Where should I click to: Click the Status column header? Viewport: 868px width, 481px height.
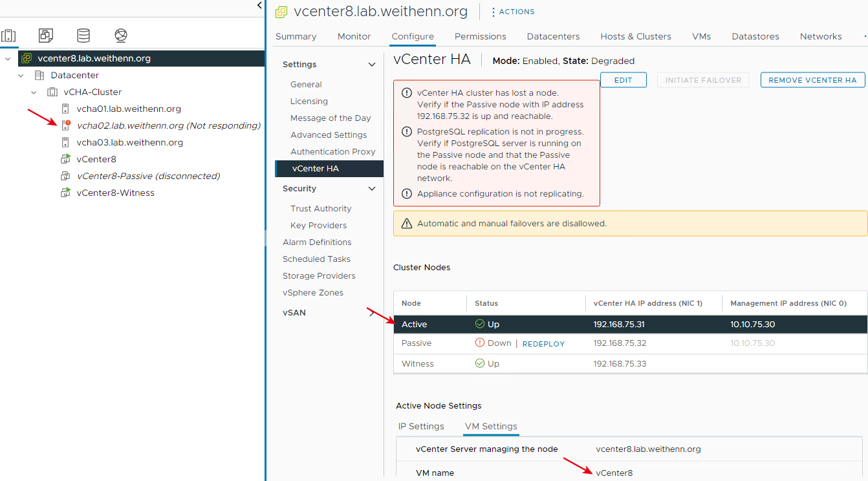[x=486, y=303]
